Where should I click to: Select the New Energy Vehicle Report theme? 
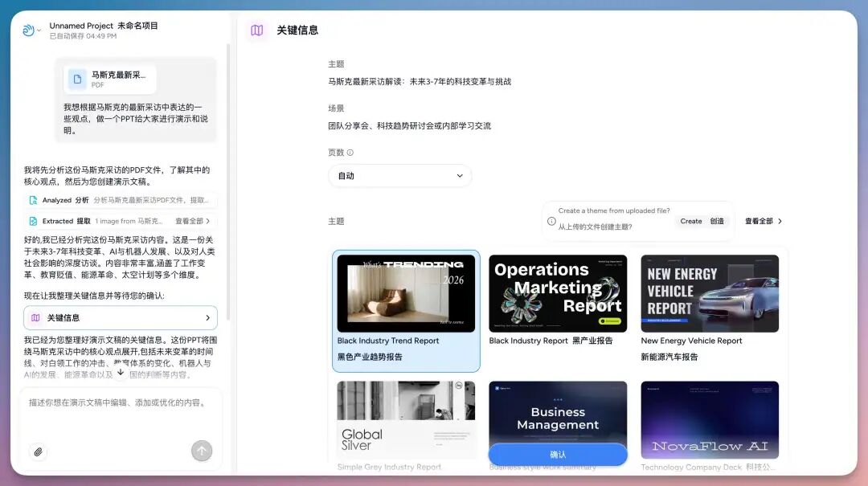[x=709, y=292]
